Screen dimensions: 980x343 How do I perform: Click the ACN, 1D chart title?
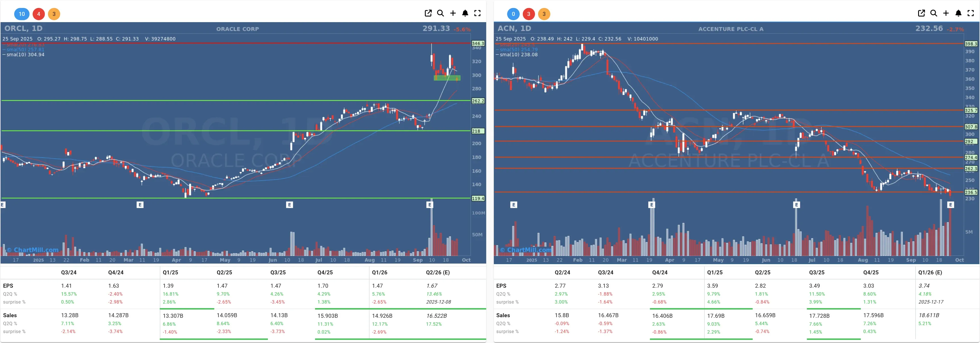pyautogui.click(x=514, y=28)
